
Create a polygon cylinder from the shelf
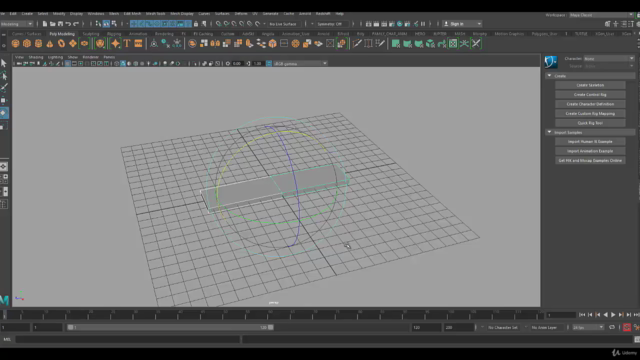[x=38, y=44]
